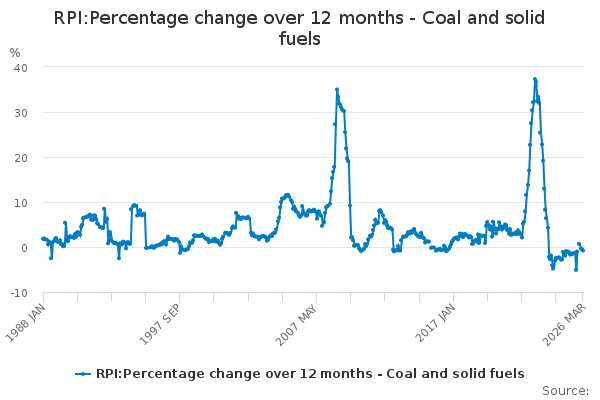The width and height of the screenshot is (600, 400).
Task: Click the 30 y-axis tick label
Action: coord(20,112)
